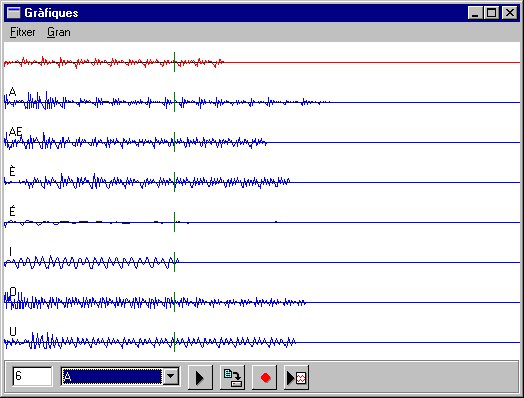Maximize the Gràfiques window
The width and height of the screenshot is (524, 398).
point(492,13)
